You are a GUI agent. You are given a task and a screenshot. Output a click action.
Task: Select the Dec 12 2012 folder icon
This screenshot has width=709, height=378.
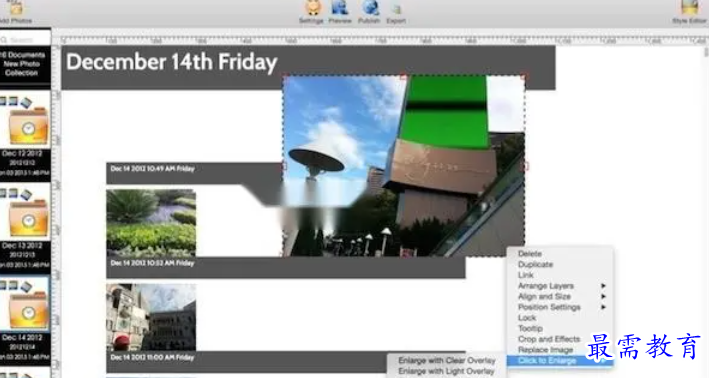point(28,126)
